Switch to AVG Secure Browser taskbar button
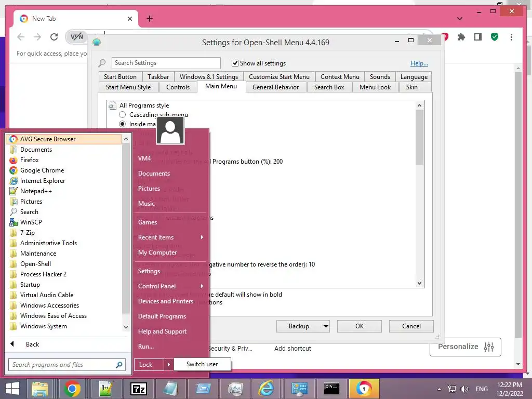This screenshot has width=532, height=399. coord(364,389)
